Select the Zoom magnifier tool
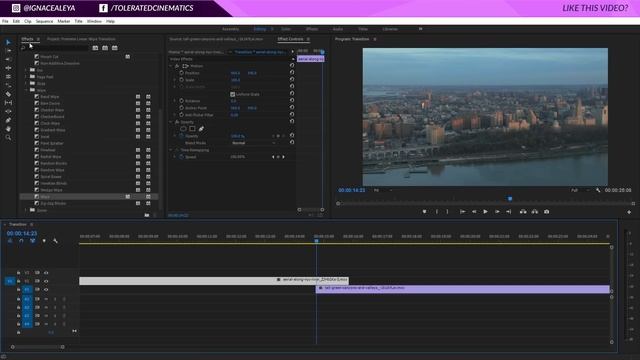This screenshot has height=360, width=640. (8, 138)
